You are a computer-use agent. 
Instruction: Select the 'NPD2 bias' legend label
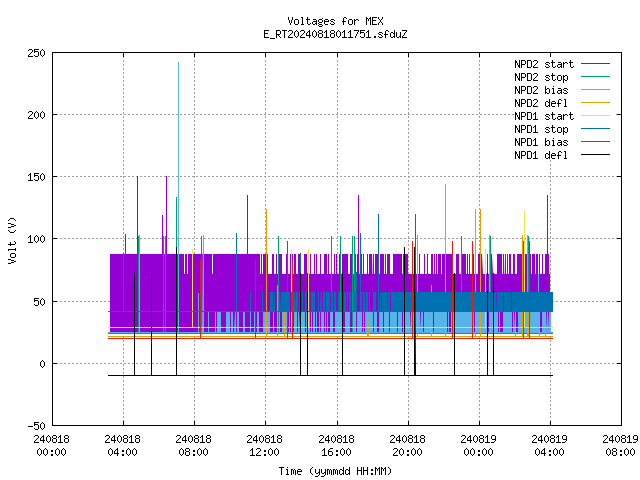[541, 90]
